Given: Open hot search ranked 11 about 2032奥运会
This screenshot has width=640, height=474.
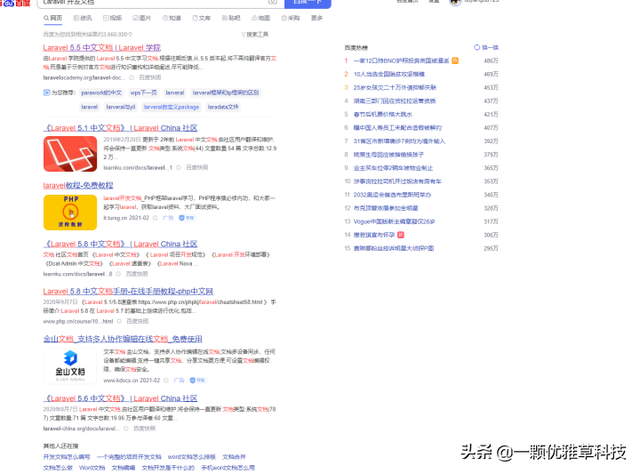Looking at the screenshot, I should coord(392,195).
